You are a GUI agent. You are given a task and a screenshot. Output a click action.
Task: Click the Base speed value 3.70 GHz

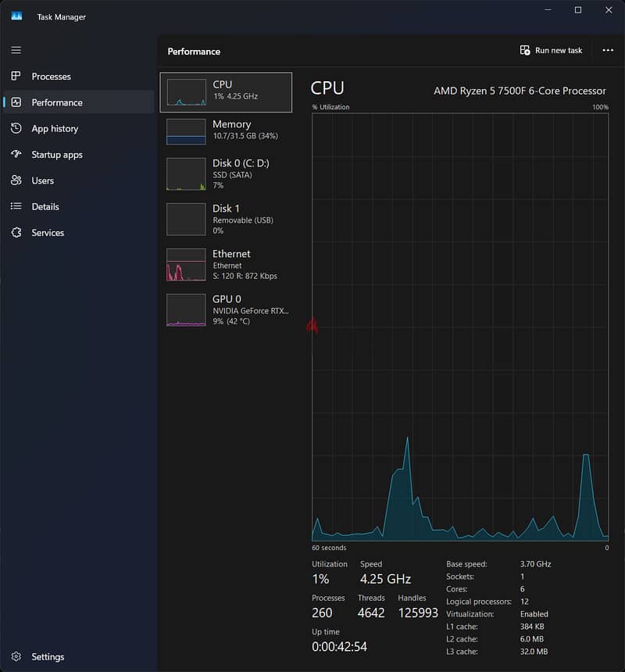tap(535, 564)
